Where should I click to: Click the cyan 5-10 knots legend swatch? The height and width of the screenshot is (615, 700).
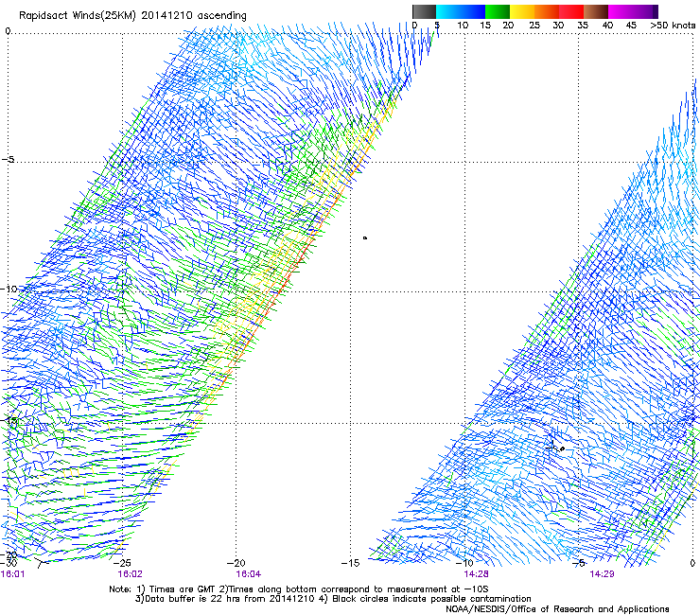tap(448, 11)
